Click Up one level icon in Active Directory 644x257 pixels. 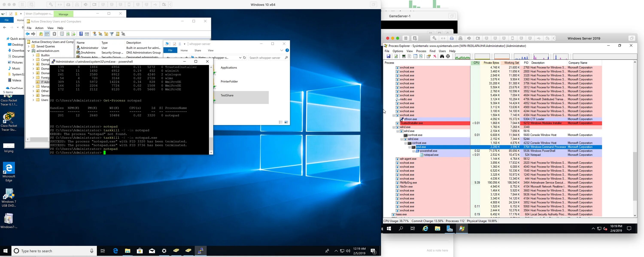(41, 34)
